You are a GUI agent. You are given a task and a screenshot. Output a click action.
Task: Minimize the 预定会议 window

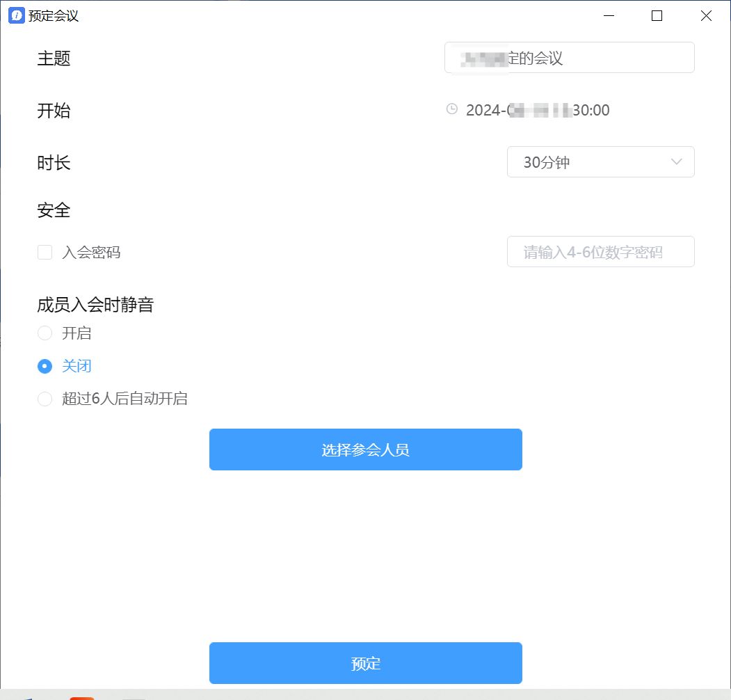[609, 15]
